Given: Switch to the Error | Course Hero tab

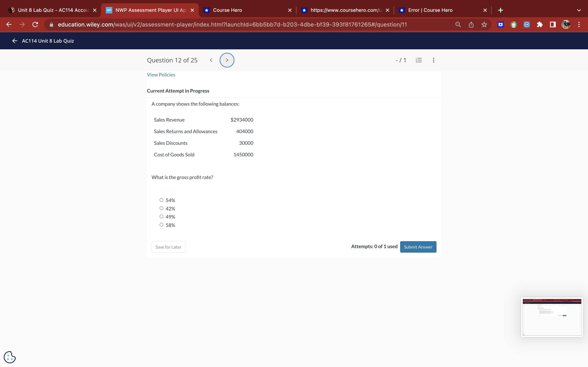Looking at the screenshot, I should click(430, 10).
